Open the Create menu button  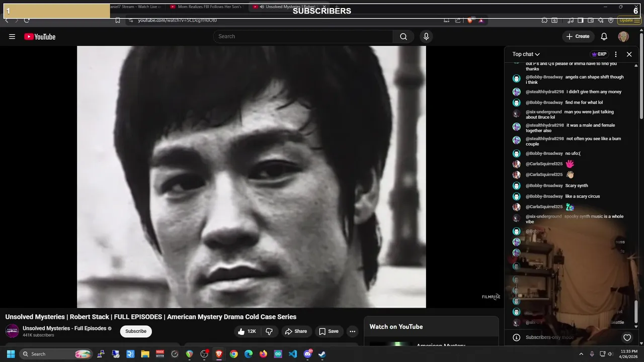tap(578, 36)
